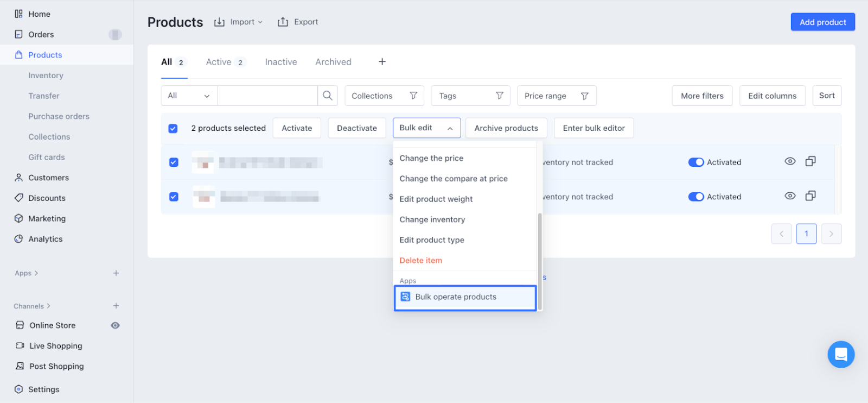Click the duplicate icon in second product row

[810, 196]
